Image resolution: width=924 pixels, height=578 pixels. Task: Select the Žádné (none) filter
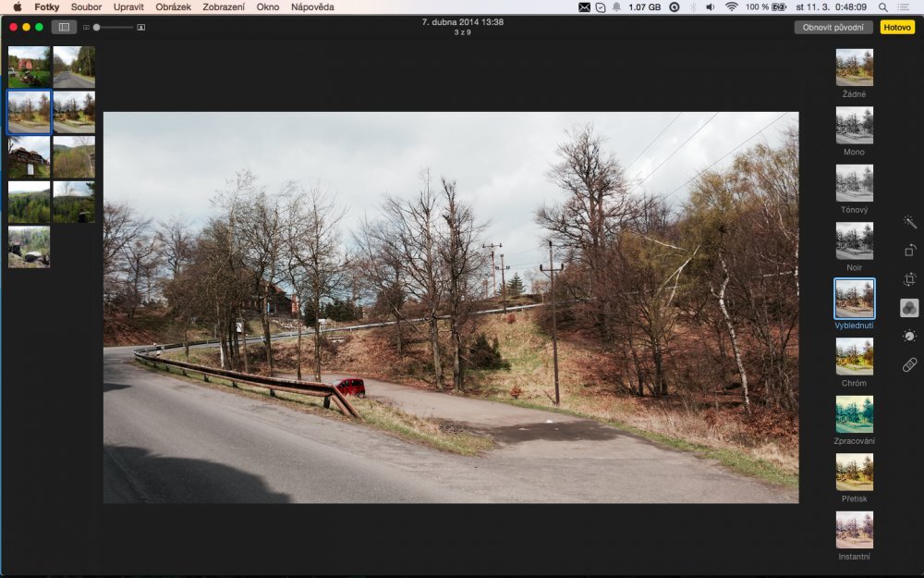[854, 68]
